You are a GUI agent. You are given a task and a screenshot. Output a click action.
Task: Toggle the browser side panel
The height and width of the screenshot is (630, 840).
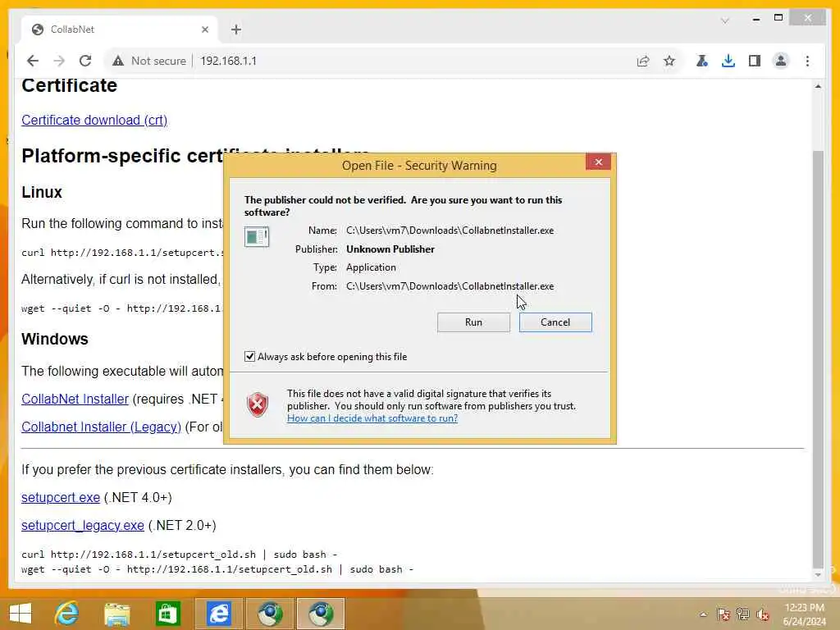pos(755,61)
